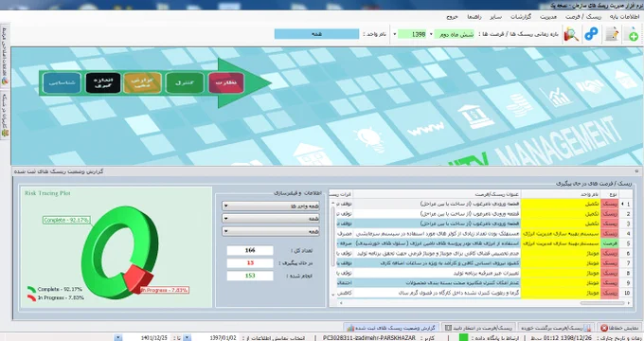Click the black stage button on arrow
This screenshot has height=341, width=644.
point(102,82)
